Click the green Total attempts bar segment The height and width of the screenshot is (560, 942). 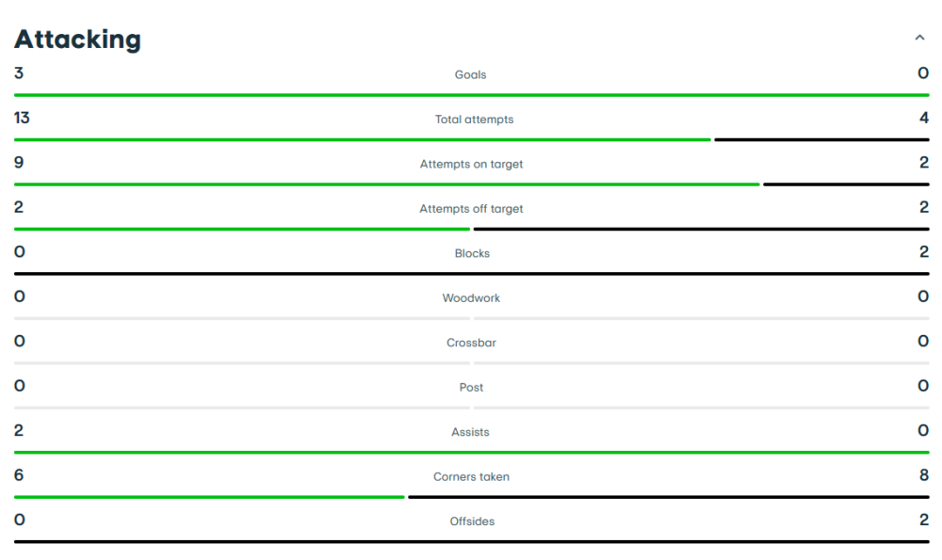(362, 139)
